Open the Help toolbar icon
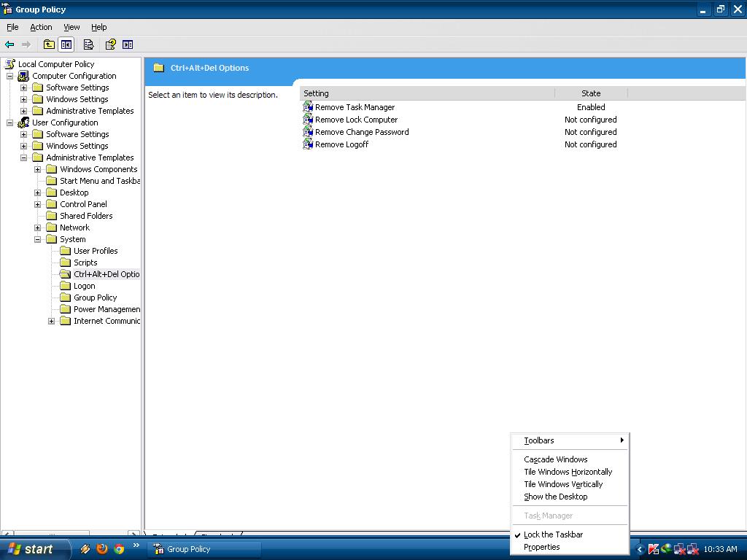The width and height of the screenshot is (747, 560). click(110, 44)
